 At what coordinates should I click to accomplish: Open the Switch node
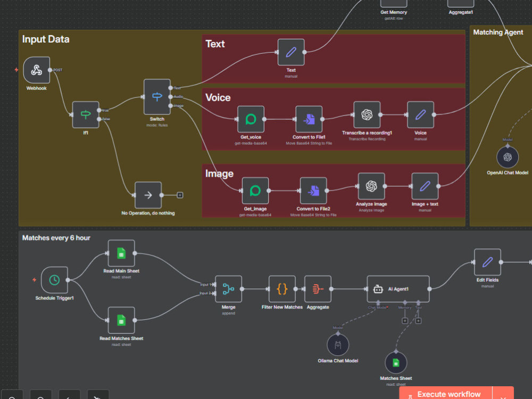[157, 97]
